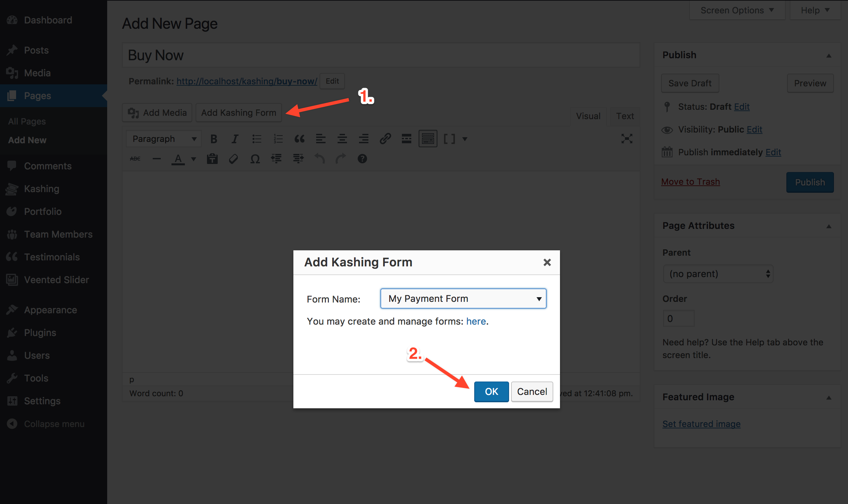The height and width of the screenshot is (504, 848).
Task: Collapse the admin sidebar menu
Action: pos(54,424)
